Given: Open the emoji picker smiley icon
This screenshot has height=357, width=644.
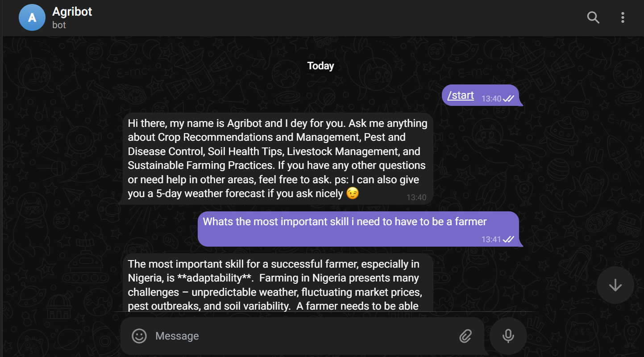Looking at the screenshot, I should coord(139,336).
